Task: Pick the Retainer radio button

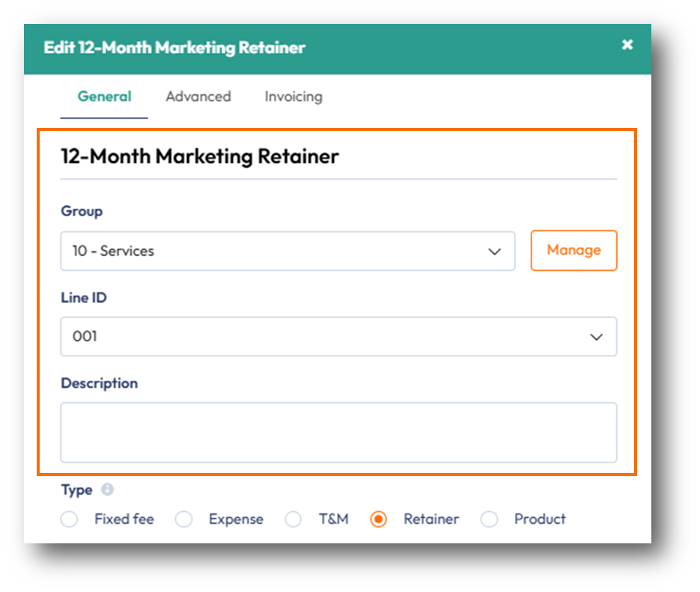Action: pos(379,519)
